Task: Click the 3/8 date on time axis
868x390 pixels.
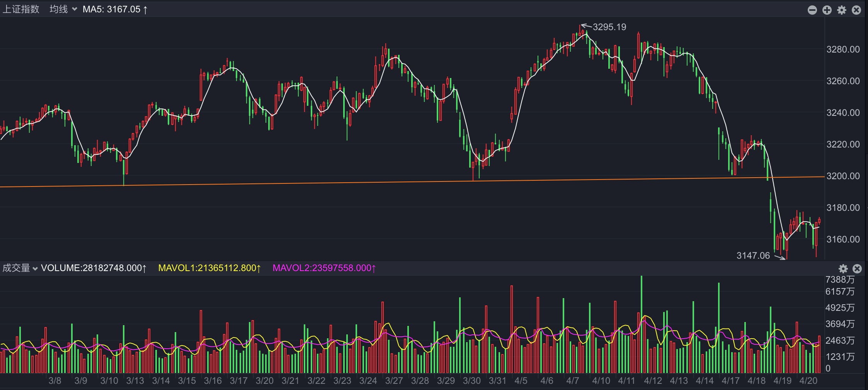Action: pyautogui.click(x=55, y=381)
